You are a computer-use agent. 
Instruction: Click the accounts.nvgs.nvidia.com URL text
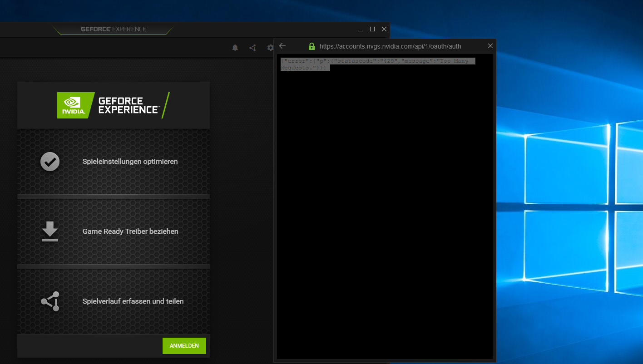pyautogui.click(x=390, y=46)
